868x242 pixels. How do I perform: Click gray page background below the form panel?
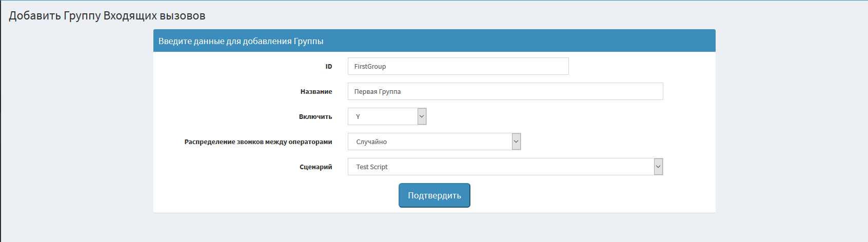point(434,228)
